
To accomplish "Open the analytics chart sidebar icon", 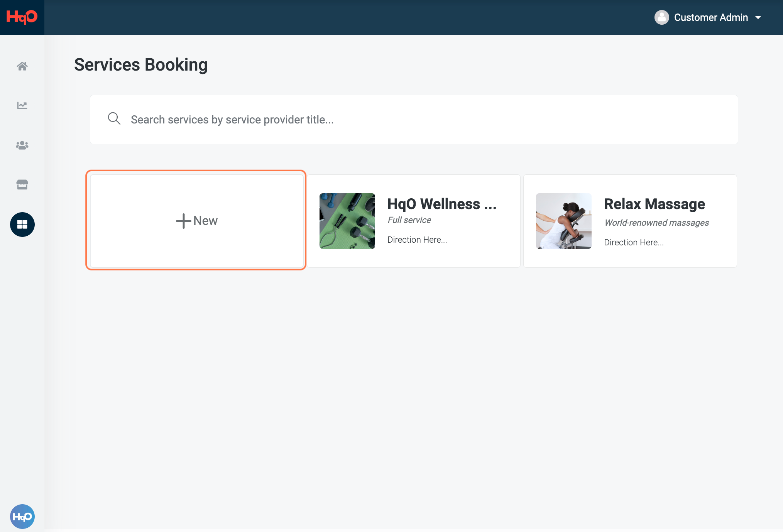I will point(22,105).
